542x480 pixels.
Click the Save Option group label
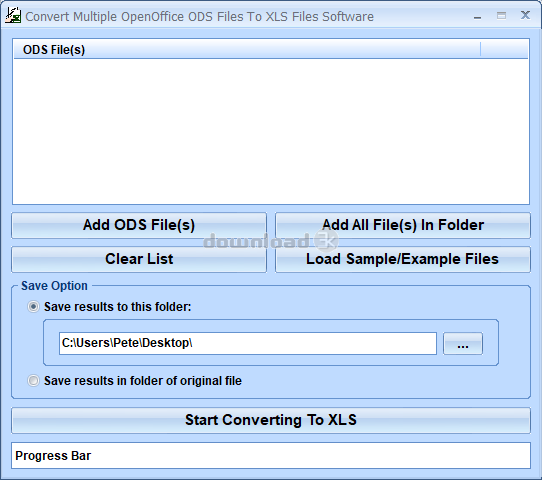54,286
